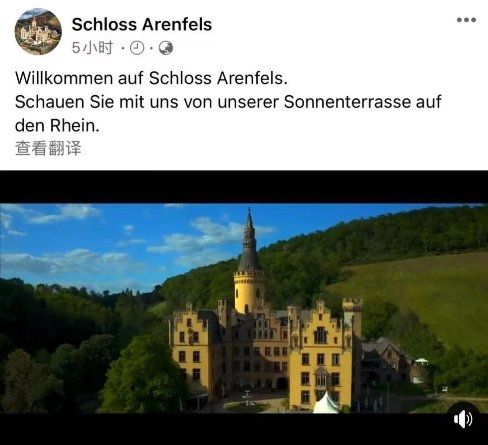Unmute the video with the speaker icon

(x=463, y=419)
